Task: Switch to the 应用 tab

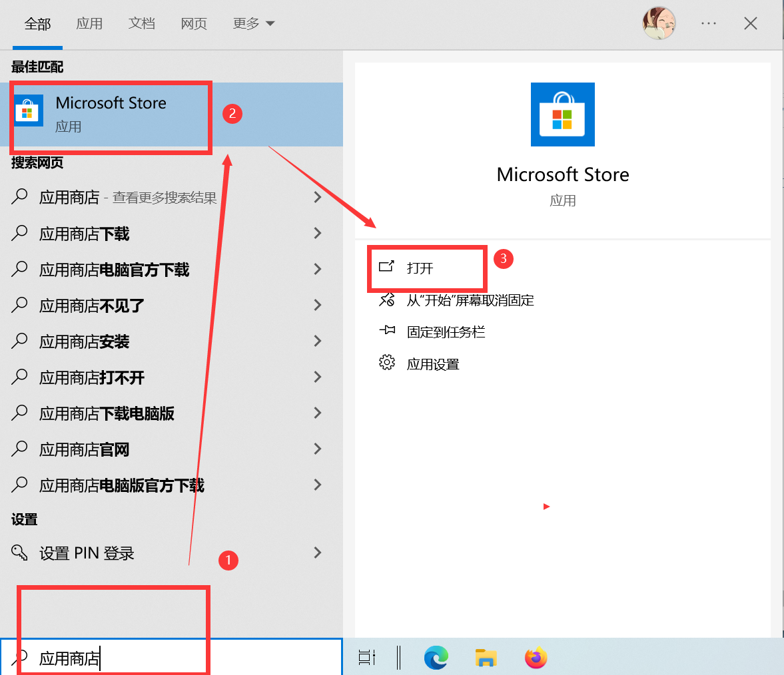Action: 89,23
